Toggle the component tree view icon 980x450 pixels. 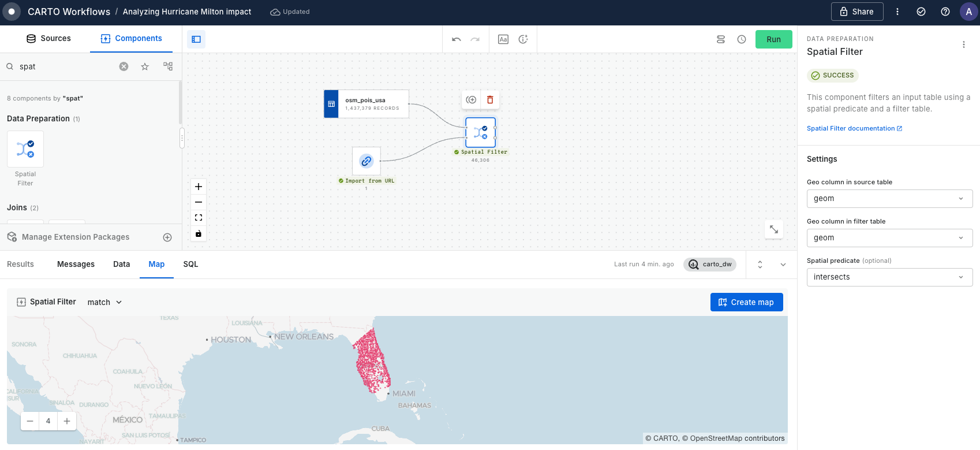click(168, 66)
